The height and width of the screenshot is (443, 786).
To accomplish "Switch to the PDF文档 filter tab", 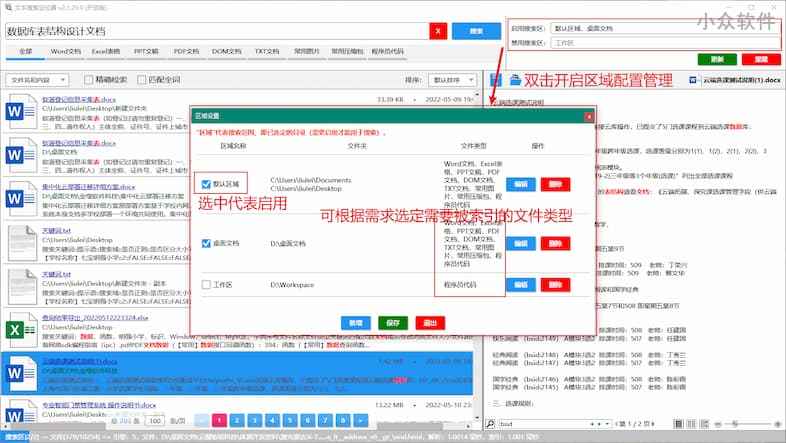I will [186, 51].
